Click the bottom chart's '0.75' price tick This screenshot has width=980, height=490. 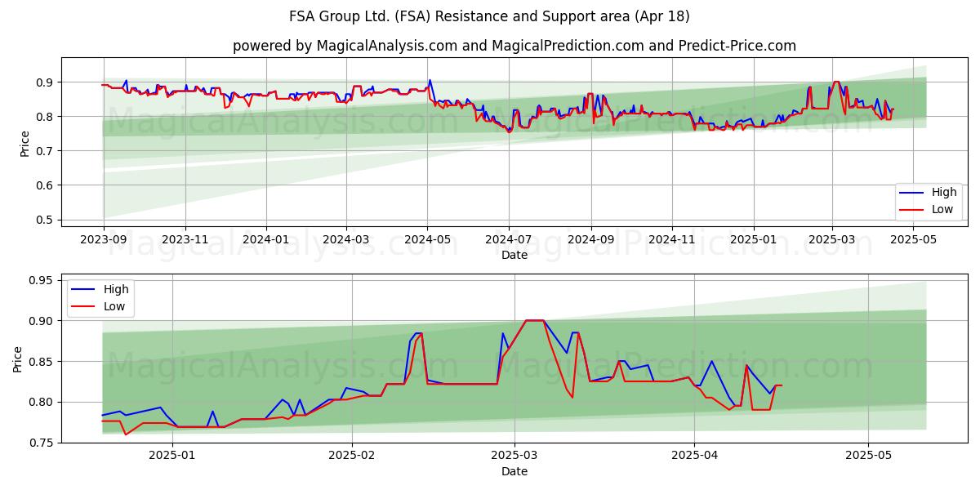tap(42, 443)
